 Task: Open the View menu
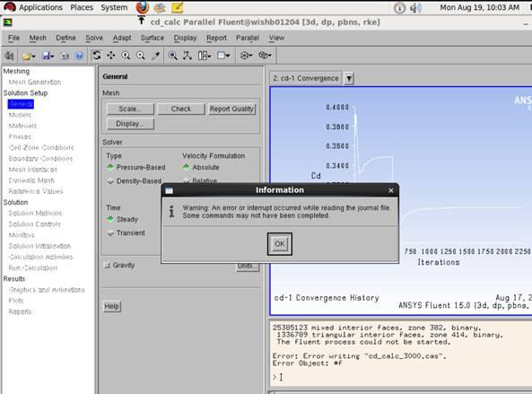(276, 38)
